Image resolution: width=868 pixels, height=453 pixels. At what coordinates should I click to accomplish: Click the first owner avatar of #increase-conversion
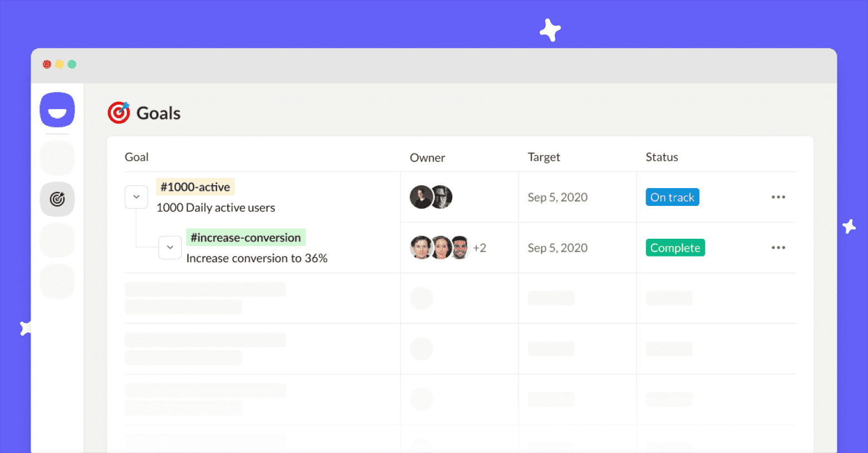[x=421, y=248]
